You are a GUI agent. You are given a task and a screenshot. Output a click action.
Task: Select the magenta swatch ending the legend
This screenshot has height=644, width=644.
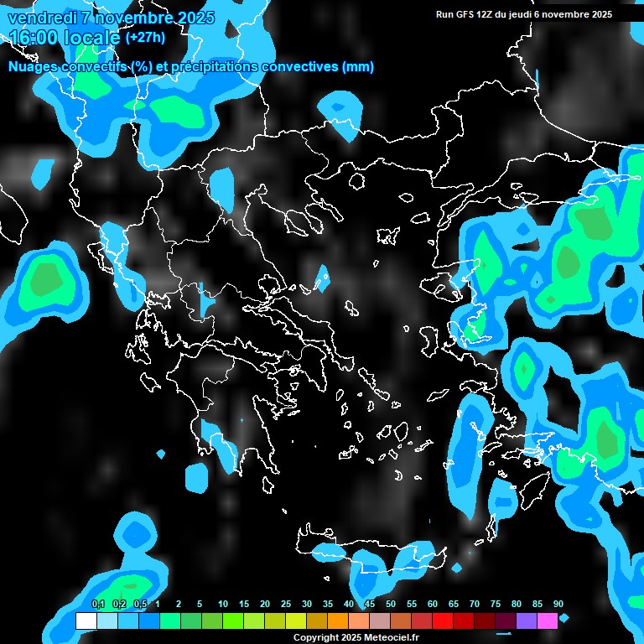[x=548, y=621]
